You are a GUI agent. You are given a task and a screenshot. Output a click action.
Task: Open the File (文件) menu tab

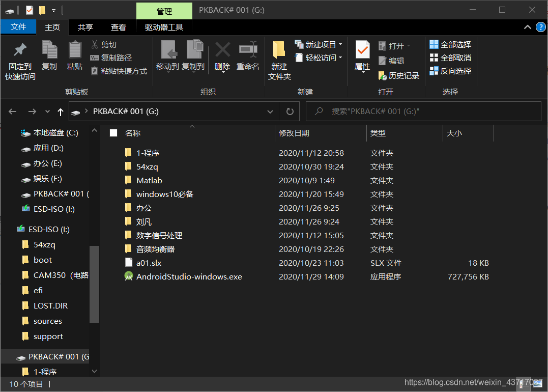[x=18, y=27]
